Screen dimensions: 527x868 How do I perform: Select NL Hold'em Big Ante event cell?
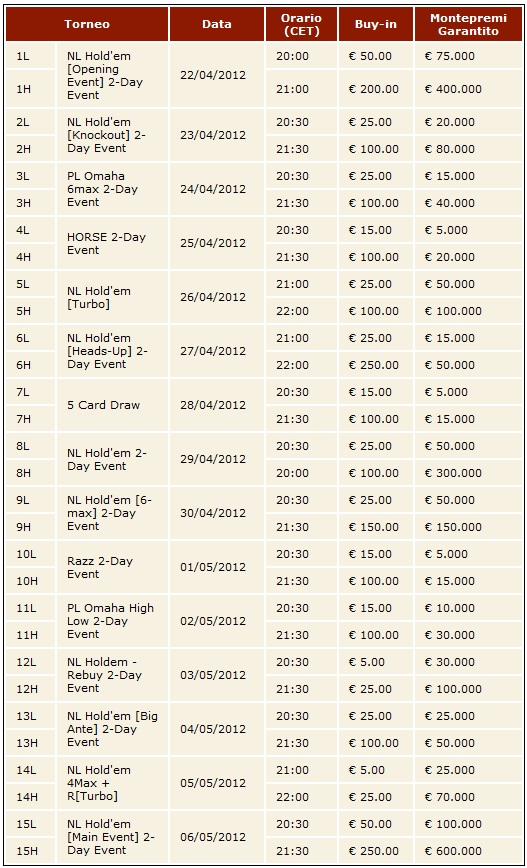[x=112, y=729]
